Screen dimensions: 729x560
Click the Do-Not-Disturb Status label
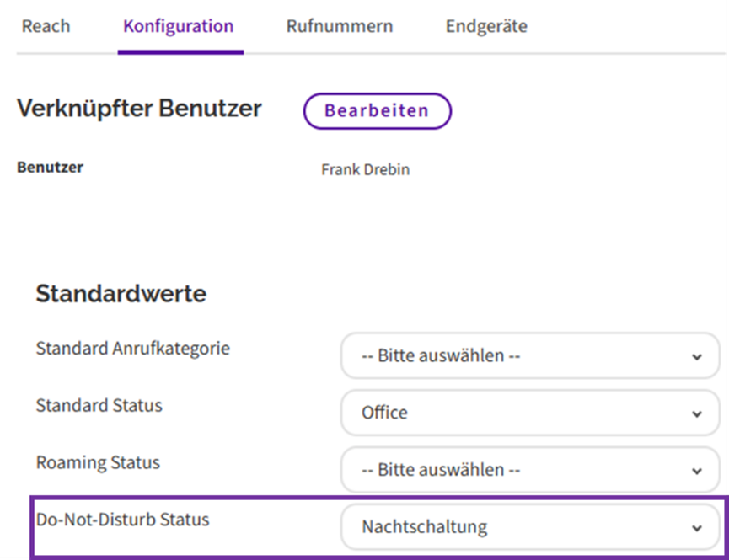122,520
